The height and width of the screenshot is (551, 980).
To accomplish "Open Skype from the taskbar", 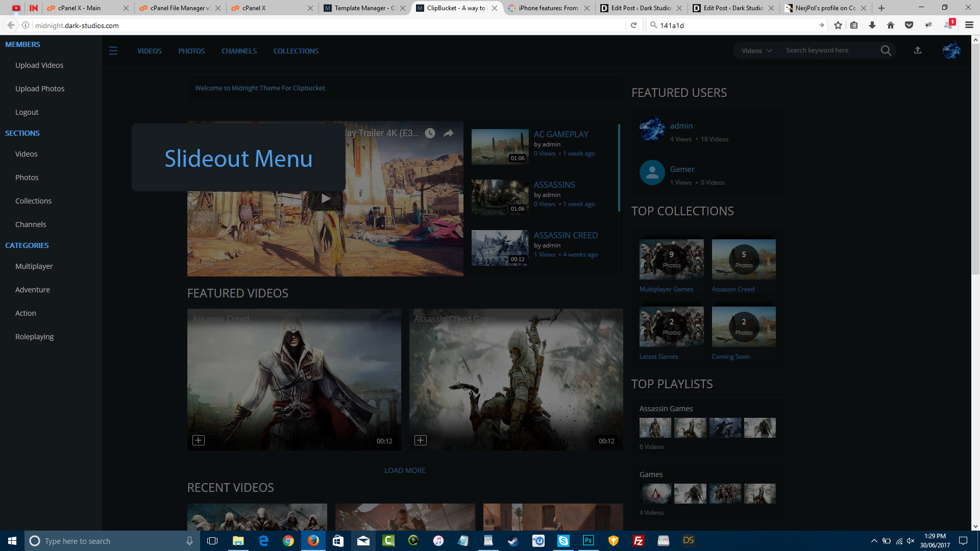I will pyautogui.click(x=563, y=541).
